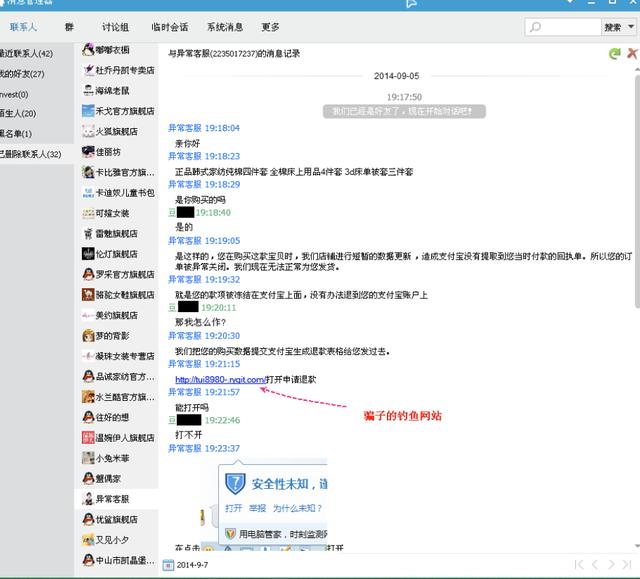Go to previous page of records

click(x=595, y=564)
